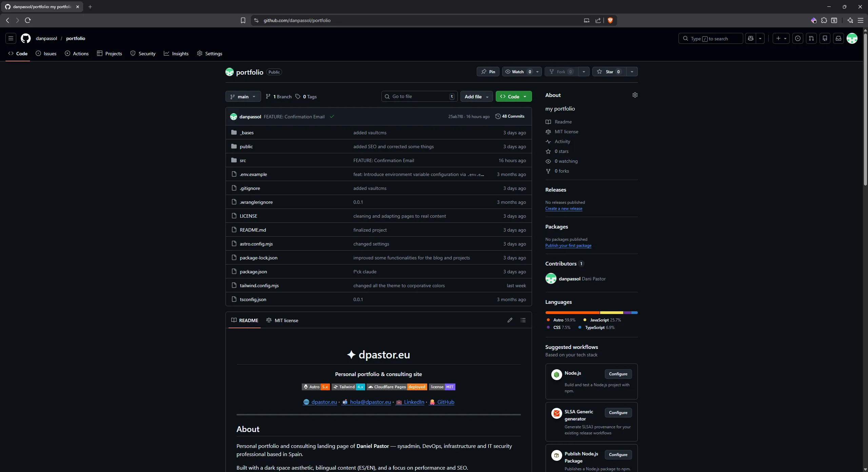The image size is (868, 472).
Task: Expand the Fork options dropdown arrow
Action: click(x=584, y=72)
